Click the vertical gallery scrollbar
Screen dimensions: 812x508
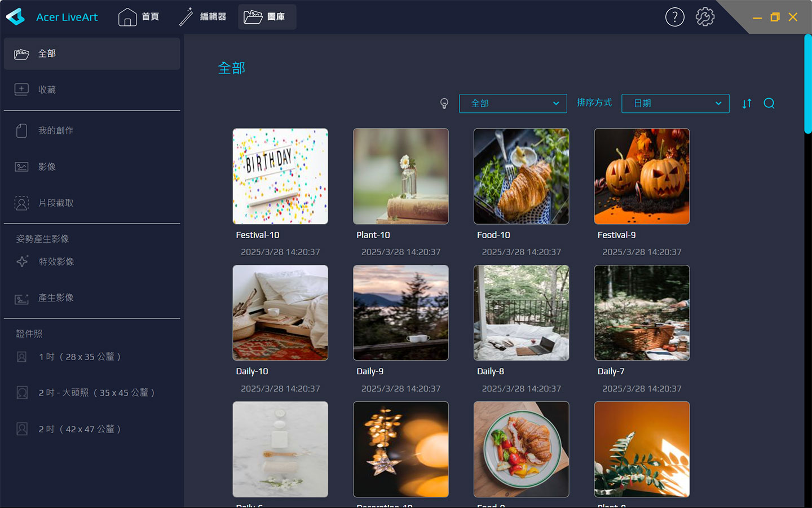[x=807, y=85]
